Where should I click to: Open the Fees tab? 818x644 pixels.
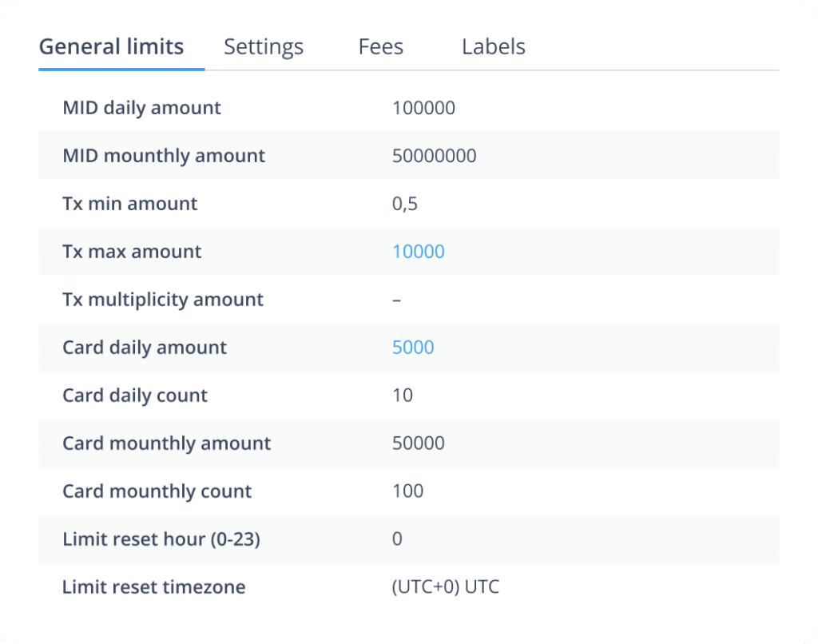click(x=380, y=47)
